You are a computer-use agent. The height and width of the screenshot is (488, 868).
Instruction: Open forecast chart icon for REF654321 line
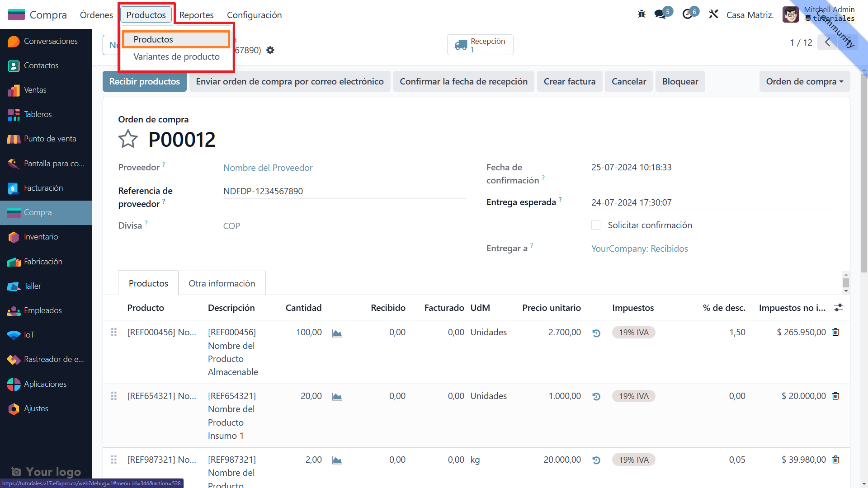[x=337, y=396]
